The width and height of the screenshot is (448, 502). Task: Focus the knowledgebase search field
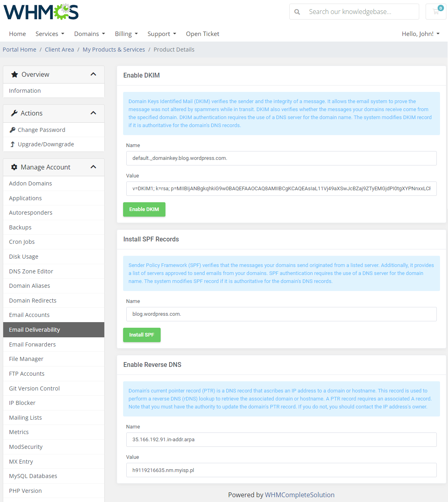[x=361, y=12]
